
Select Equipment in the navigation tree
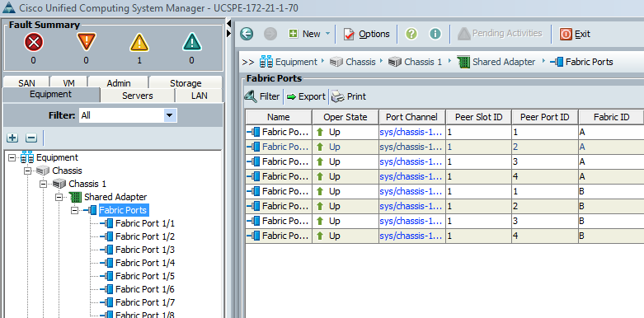tap(57, 157)
